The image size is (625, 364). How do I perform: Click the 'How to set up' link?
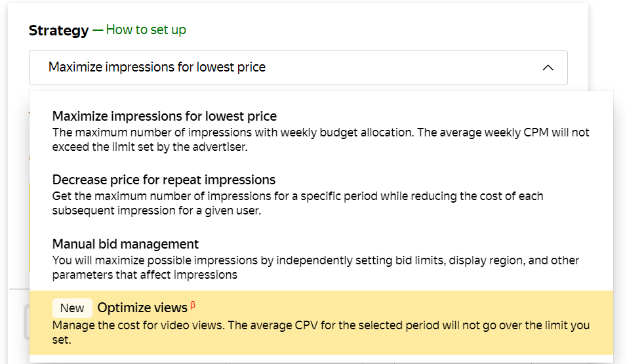146,30
